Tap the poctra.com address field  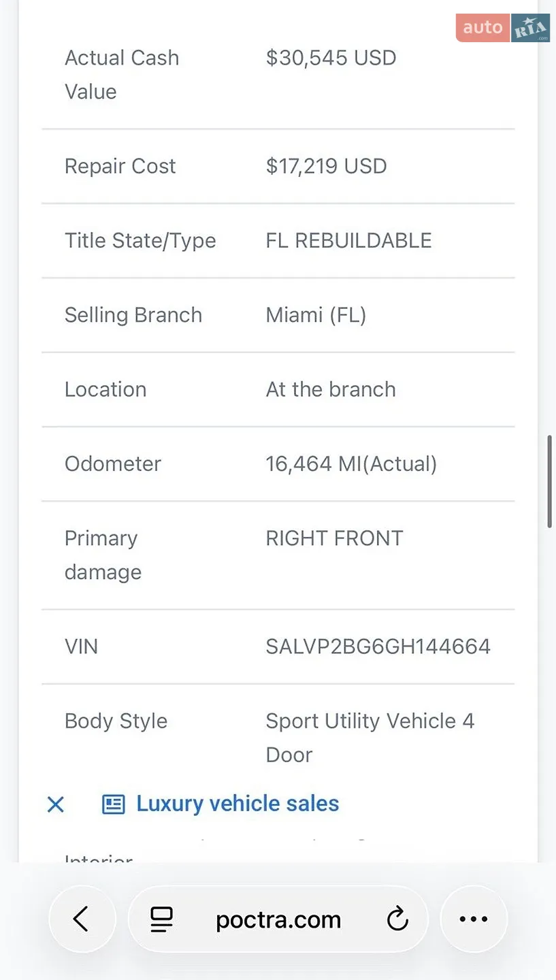(278, 919)
